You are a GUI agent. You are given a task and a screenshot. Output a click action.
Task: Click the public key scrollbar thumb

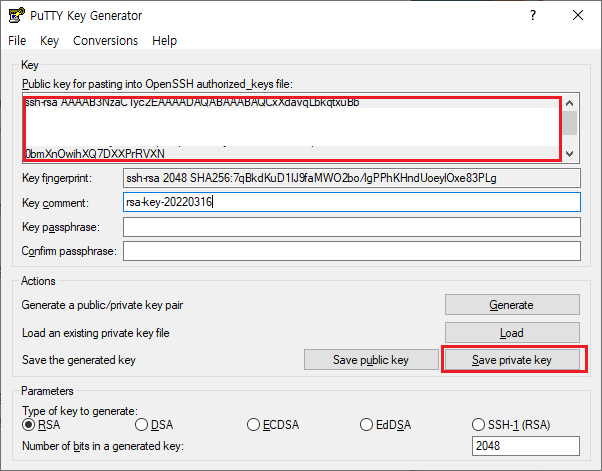coord(570,123)
